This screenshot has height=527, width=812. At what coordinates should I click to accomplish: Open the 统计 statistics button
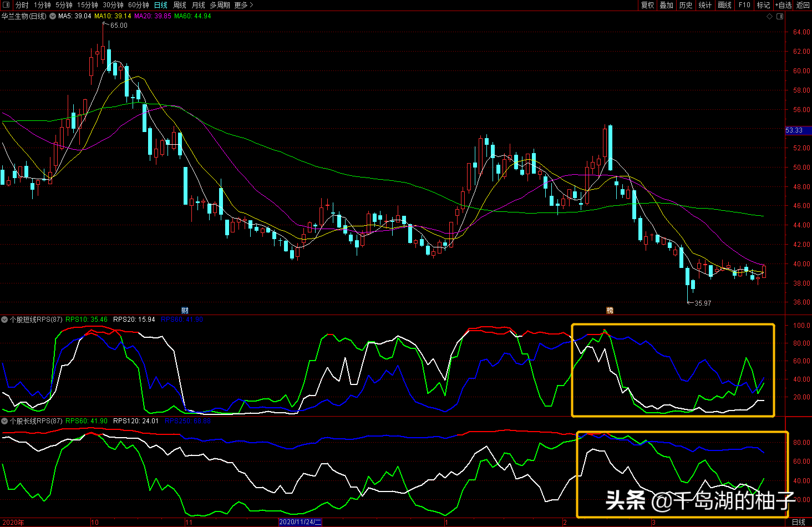click(x=705, y=5)
